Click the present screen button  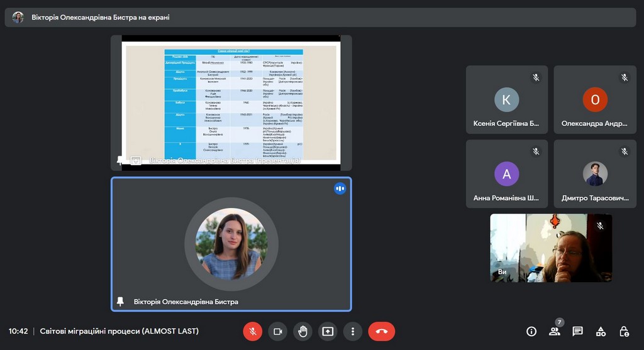[x=328, y=331]
